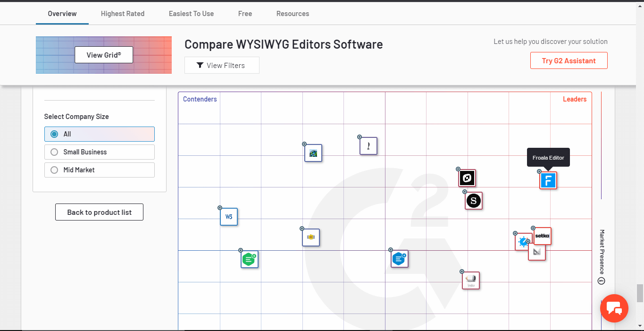The image size is (644, 331).
Task: Go to the Resources tab
Action: point(293,14)
